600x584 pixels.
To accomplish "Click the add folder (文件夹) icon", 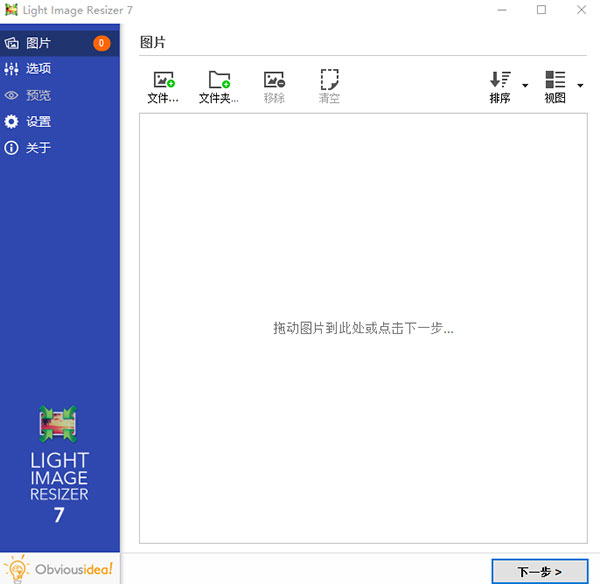I will point(218,80).
